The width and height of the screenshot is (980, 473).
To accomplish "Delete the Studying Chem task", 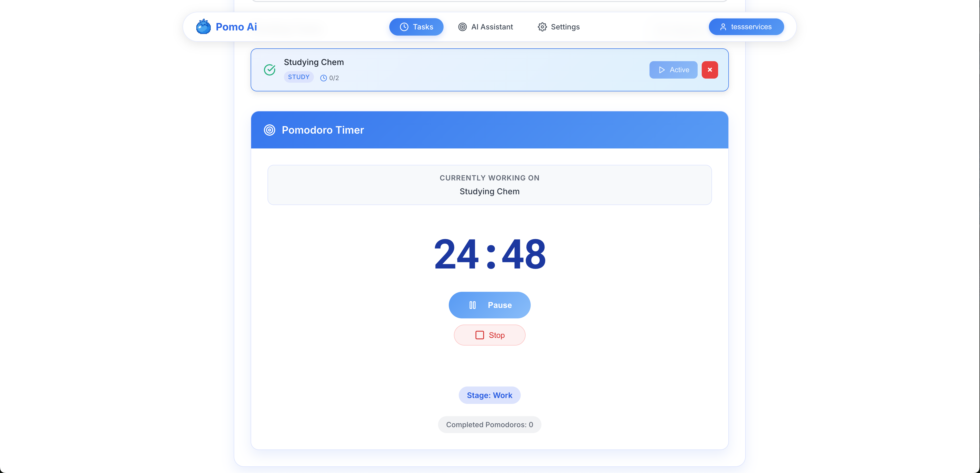I will point(709,70).
